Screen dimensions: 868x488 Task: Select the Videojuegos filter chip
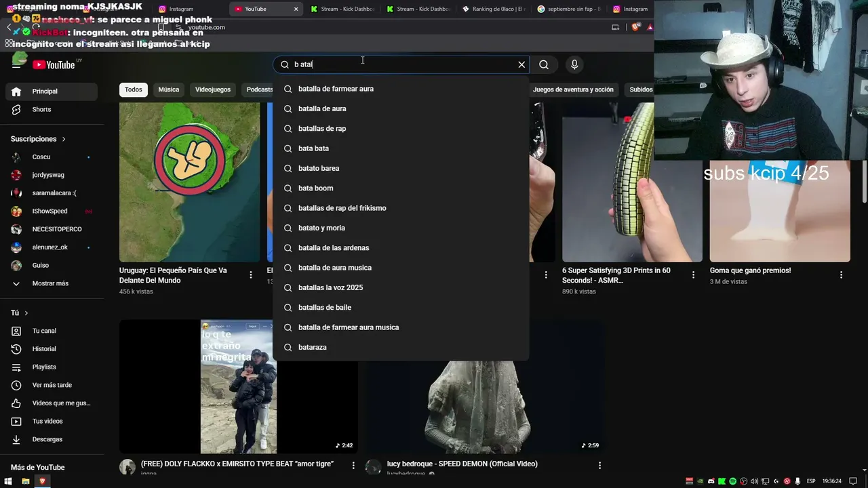tap(213, 89)
